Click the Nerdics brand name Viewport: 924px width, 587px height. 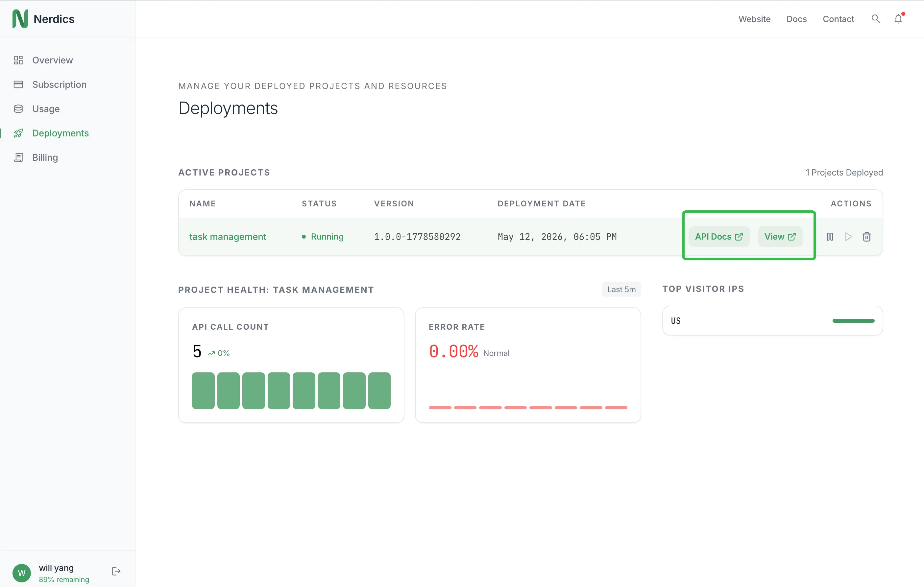click(x=54, y=19)
